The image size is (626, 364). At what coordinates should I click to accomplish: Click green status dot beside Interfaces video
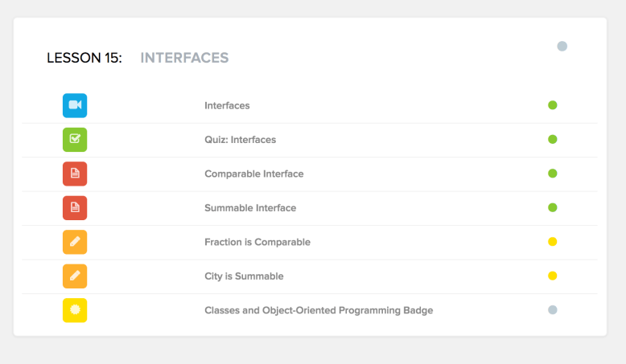tap(553, 105)
